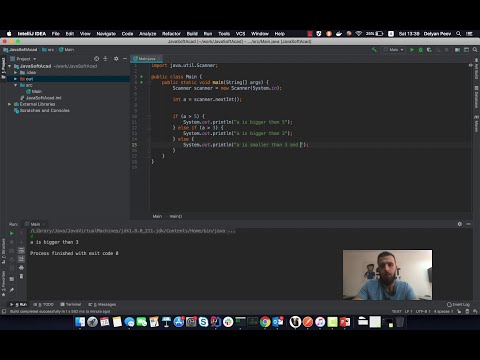Viewport: 480px width, 360px height.
Task: Open the Navigate menu
Action: [106, 34]
